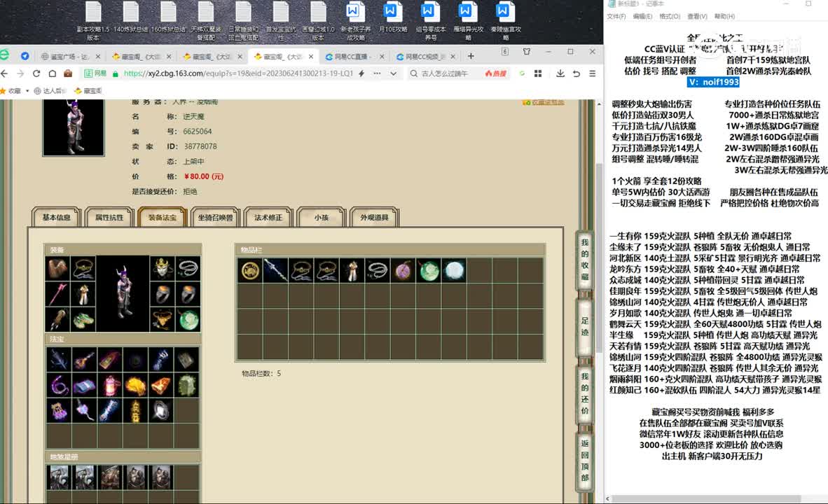Open the 外观道具 tab
The width and height of the screenshot is (828, 504).
[374, 218]
